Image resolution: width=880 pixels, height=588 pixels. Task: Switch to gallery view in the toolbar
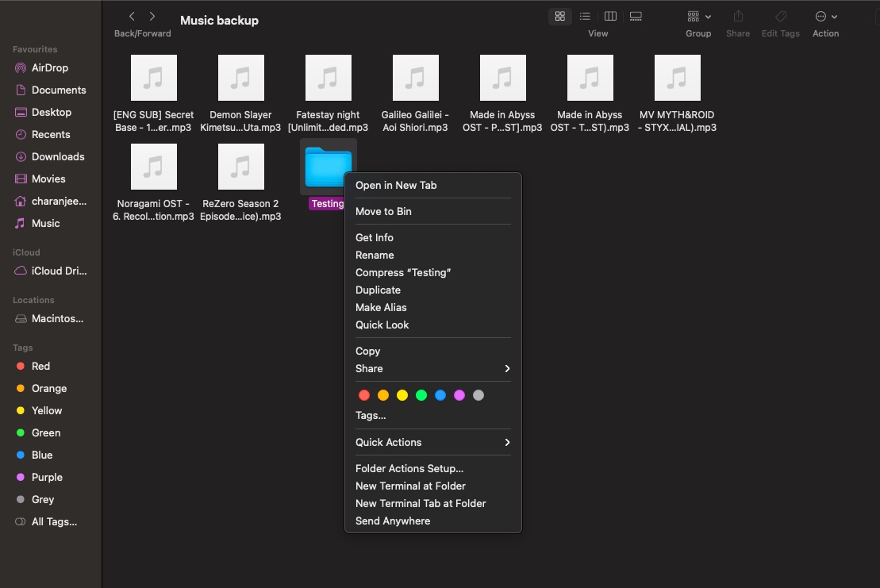coord(635,16)
